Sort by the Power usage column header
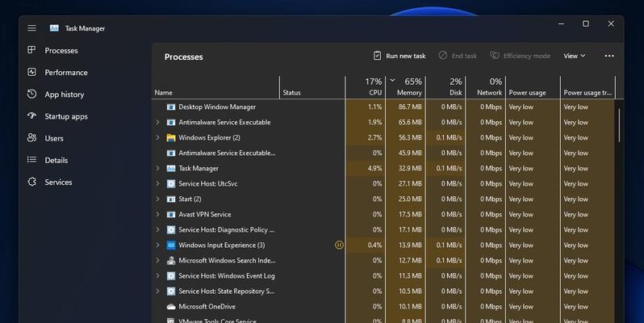 coord(533,87)
